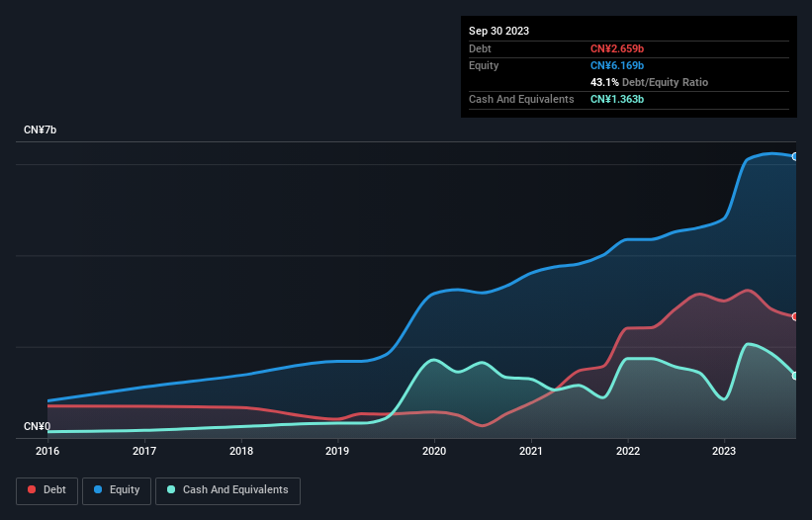Click the CN¥0 y-axis label
The width and height of the screenshot is (812, 520).
pyautogui.click(x=38, y=426)
